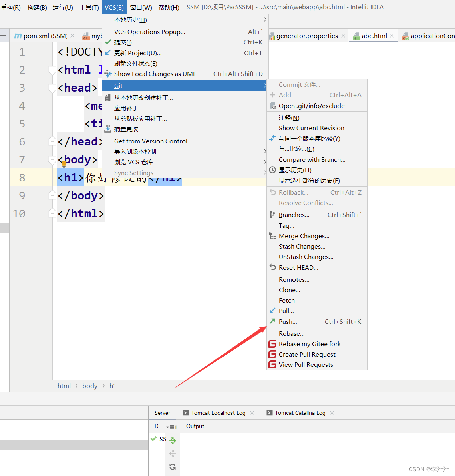This screenshot has height=476, width=455.
Task: Close the Tomcat Catalina Log tab
Action: click(x=332, y=413)
